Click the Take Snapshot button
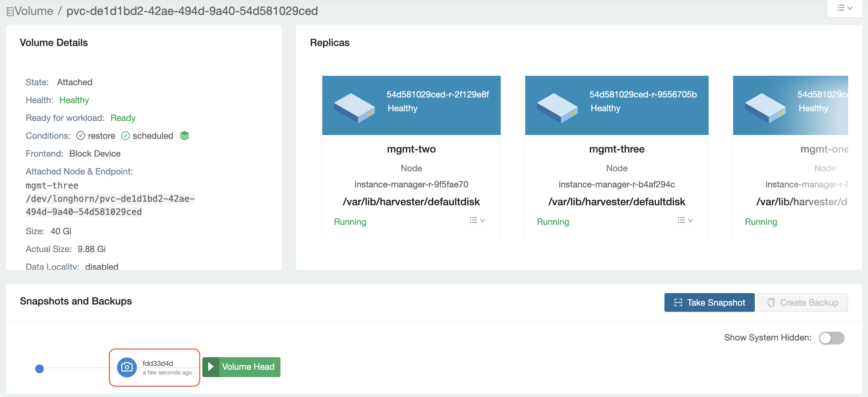 [709, 302]
